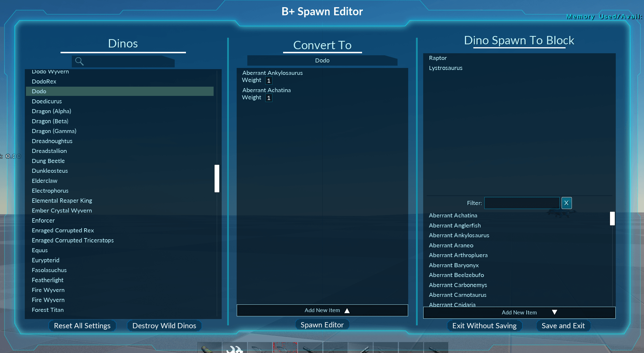Screen dimensions: 644x353
Task: Click the magnifier search icon under Dinos
Action: 79,61
